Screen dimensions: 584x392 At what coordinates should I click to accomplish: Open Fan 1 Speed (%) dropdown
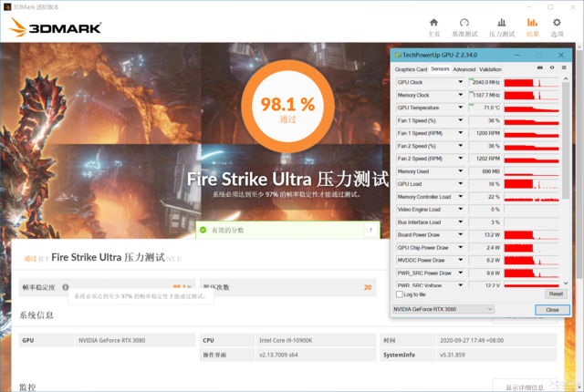[461, 120]
